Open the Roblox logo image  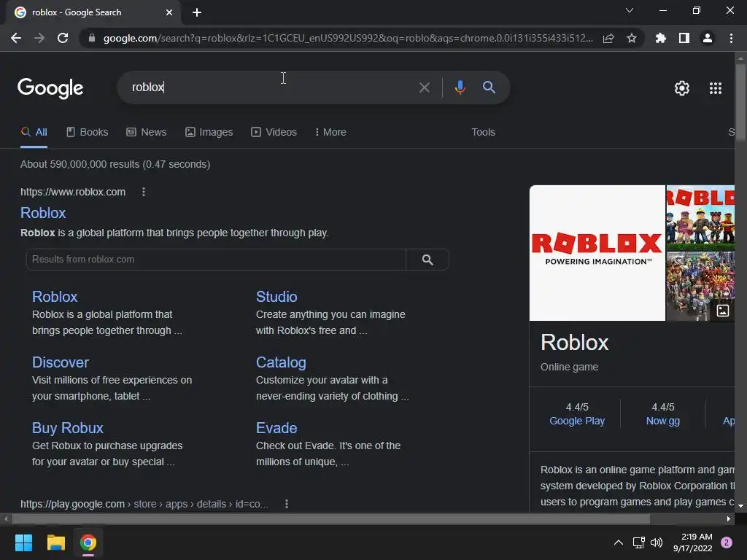tap(597, 253)
